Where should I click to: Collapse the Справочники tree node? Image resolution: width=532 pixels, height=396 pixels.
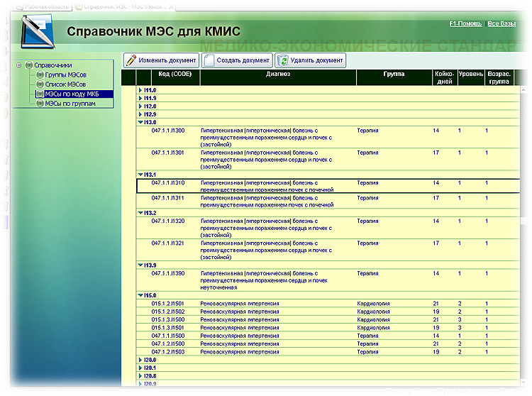point(19,65)
